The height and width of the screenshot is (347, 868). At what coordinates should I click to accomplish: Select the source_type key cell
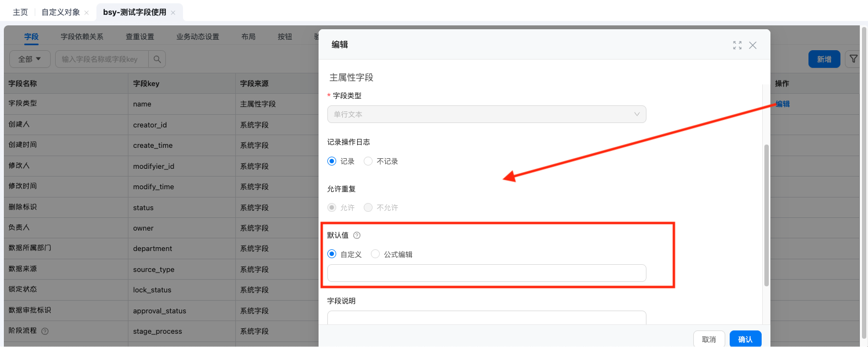154,270
